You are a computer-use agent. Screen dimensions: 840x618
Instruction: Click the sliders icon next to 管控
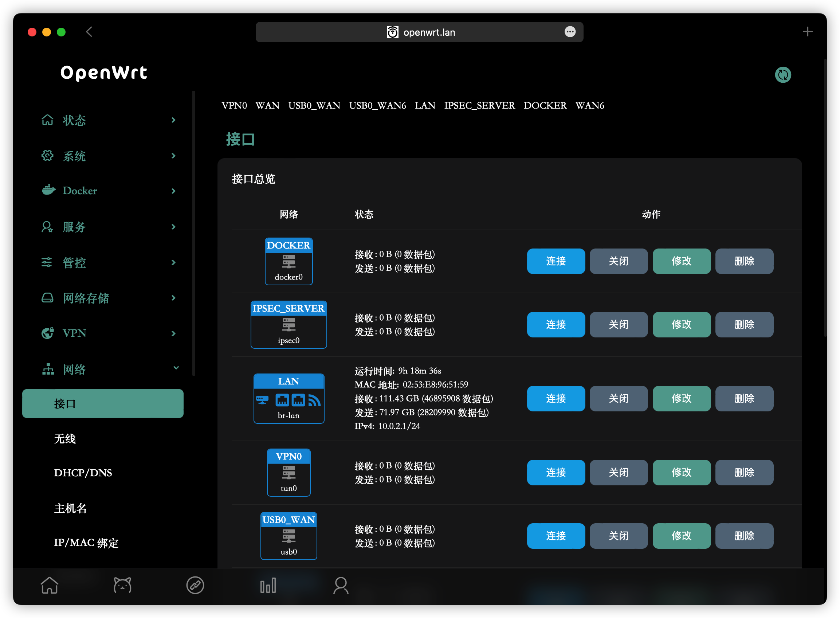(47, 262)
